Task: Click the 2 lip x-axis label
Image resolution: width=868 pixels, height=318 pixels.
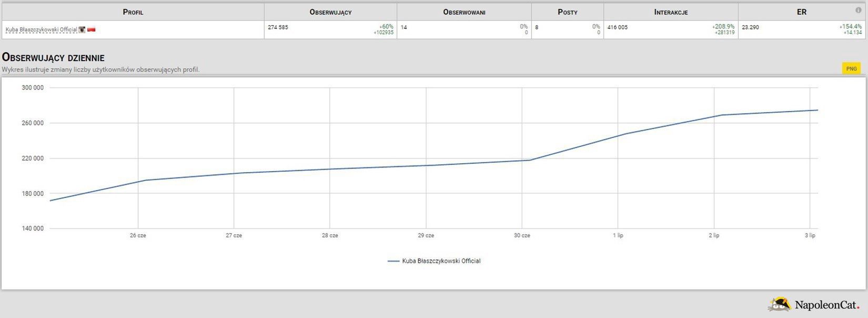Action: 714,235
